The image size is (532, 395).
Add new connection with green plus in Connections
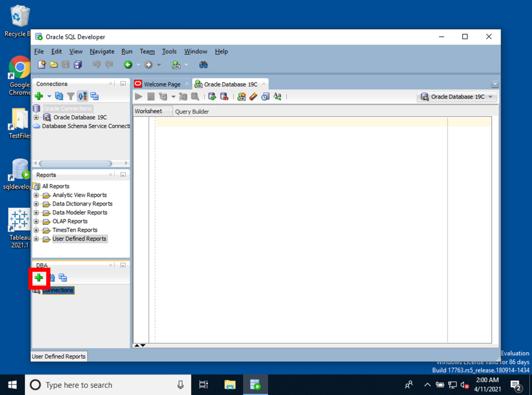click(39, 96)
